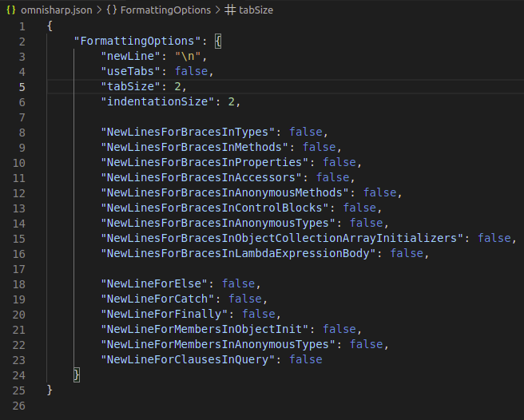The width and height of the screenshot is (524, 420).
Task: Click the tabSize value 2
Action: click(178, 86)
